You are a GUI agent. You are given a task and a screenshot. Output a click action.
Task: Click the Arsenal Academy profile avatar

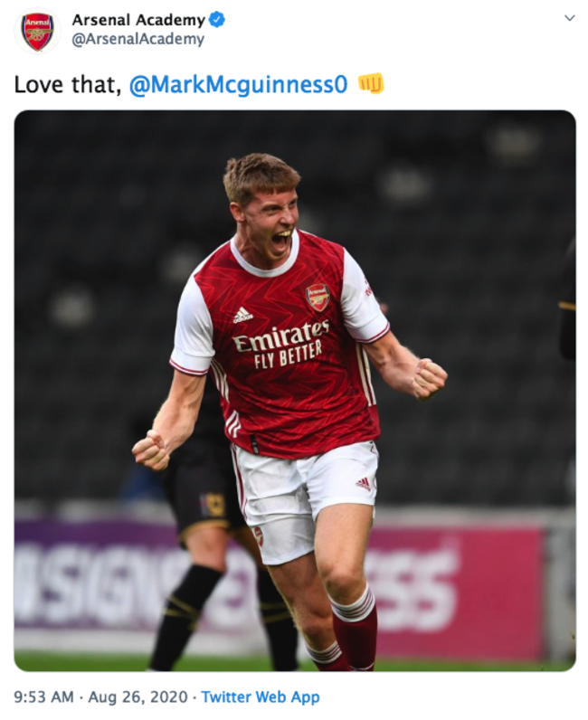(37, 30)
